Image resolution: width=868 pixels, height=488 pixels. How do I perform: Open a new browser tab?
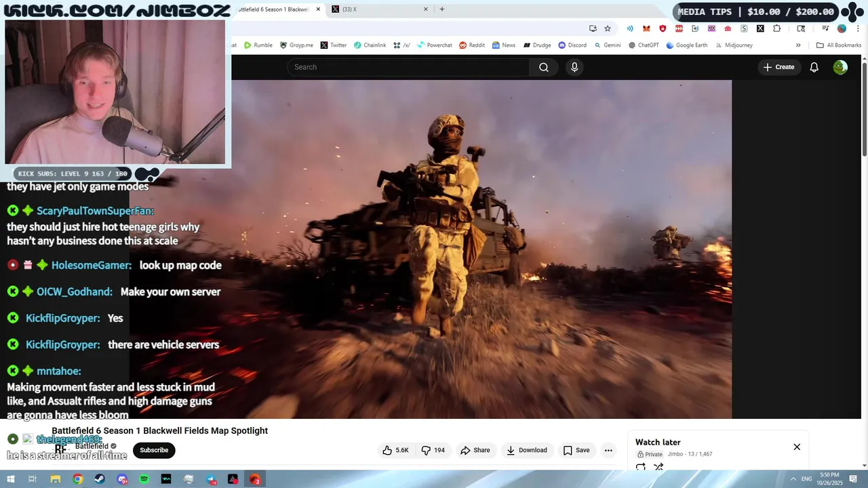click(x=442, y=9)
